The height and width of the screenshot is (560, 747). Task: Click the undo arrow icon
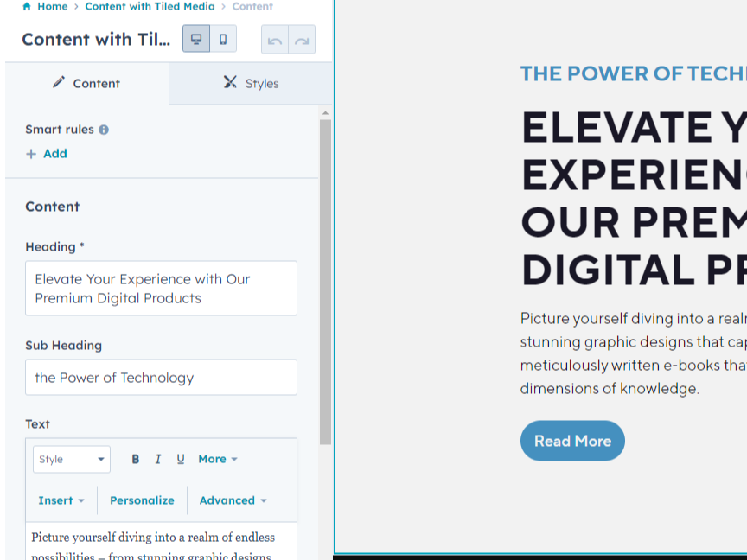pyautogui.click(x=275, y=41)
